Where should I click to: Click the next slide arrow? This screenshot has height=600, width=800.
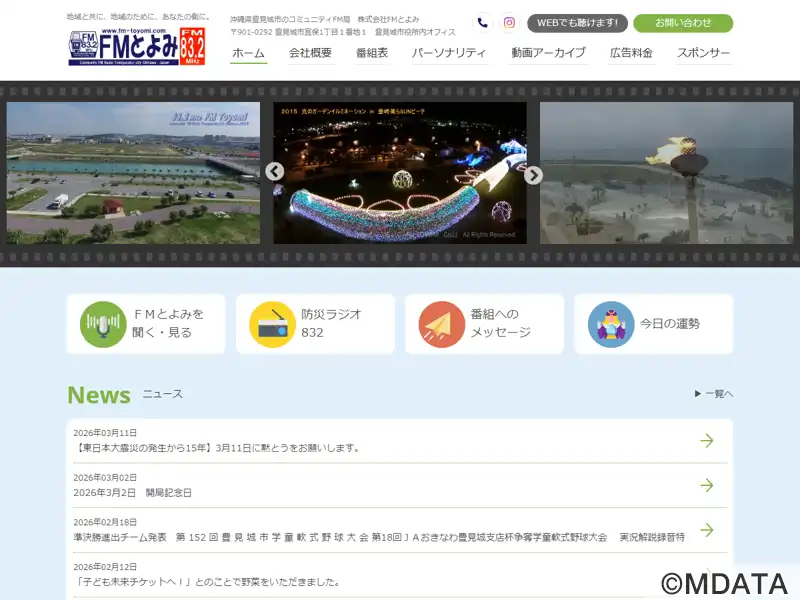pos(533,175)
